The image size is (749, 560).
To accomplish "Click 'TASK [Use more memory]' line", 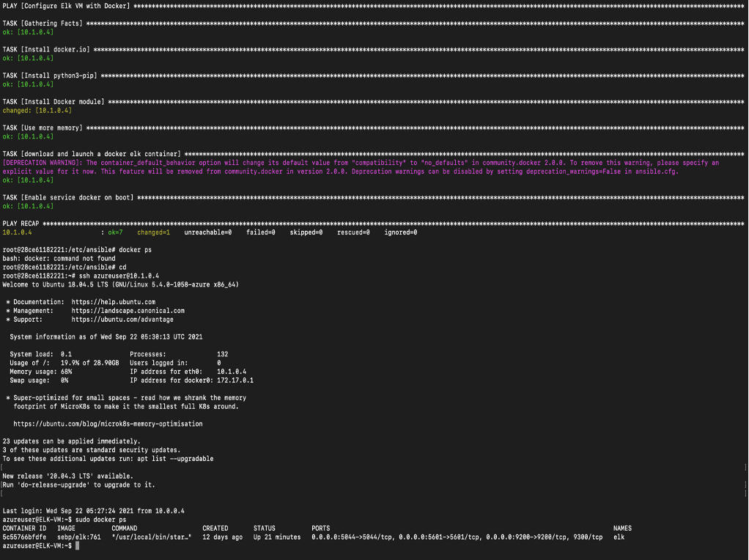I will (373, 128).
